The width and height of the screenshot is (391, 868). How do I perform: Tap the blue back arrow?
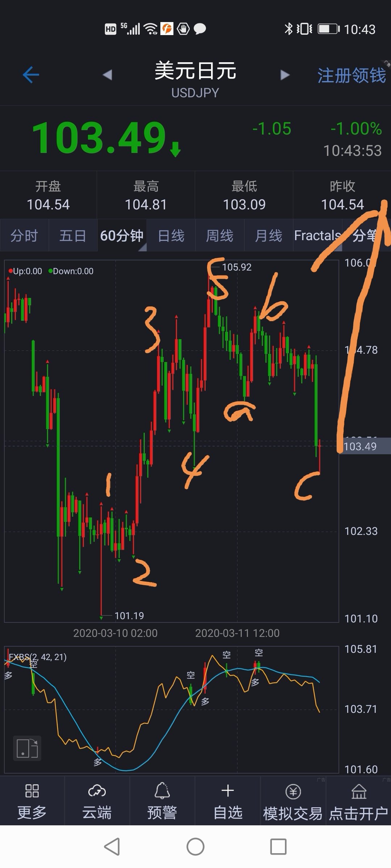coord(31,75)
